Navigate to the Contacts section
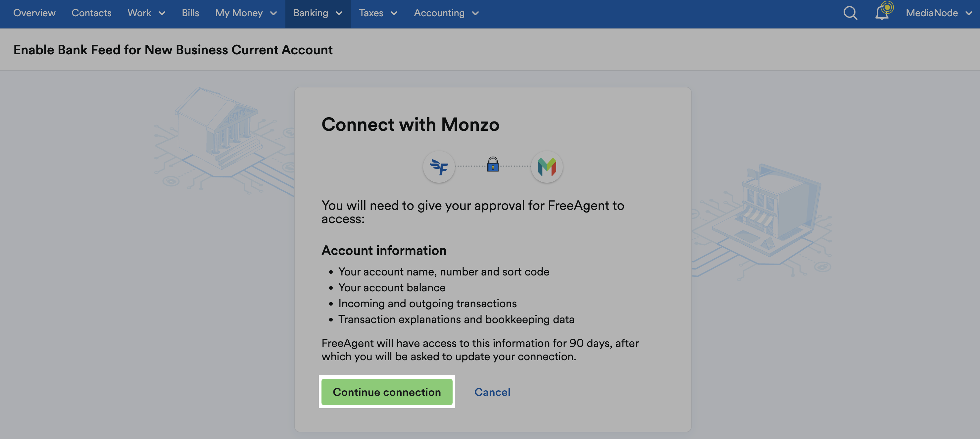This screenshot has width=980, height=439. (x=91, y=13)
